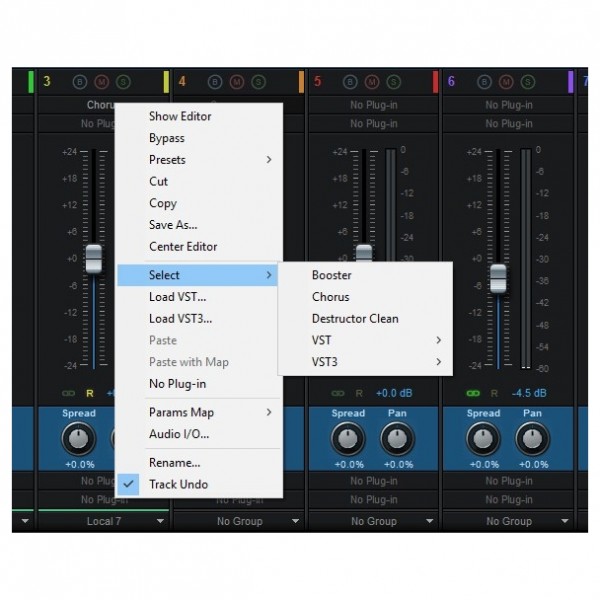This screenshot has height=600, width=600.
Task: Click volume fader handle on track 3
Action: tap(94, 259)
